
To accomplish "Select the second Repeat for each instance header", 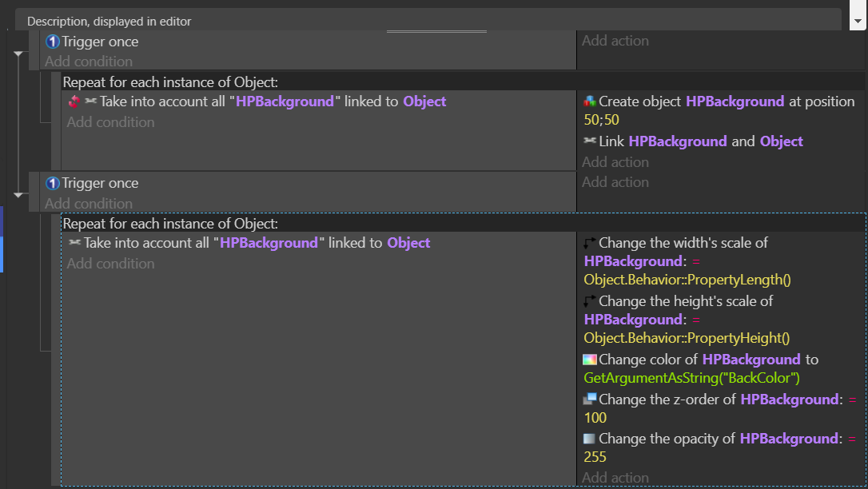I will tap(463, 224).
